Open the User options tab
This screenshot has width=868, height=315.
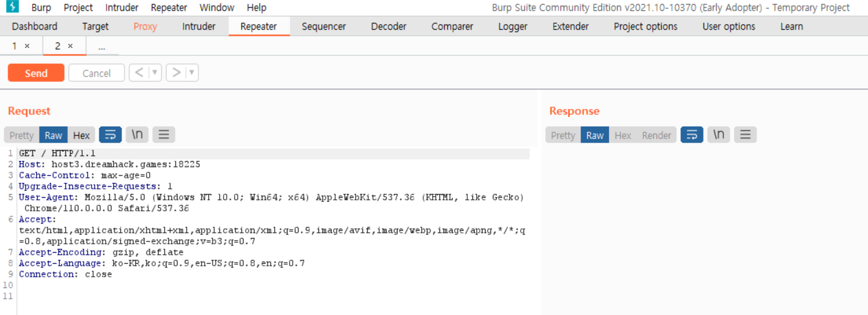click(x=729, y=26)
